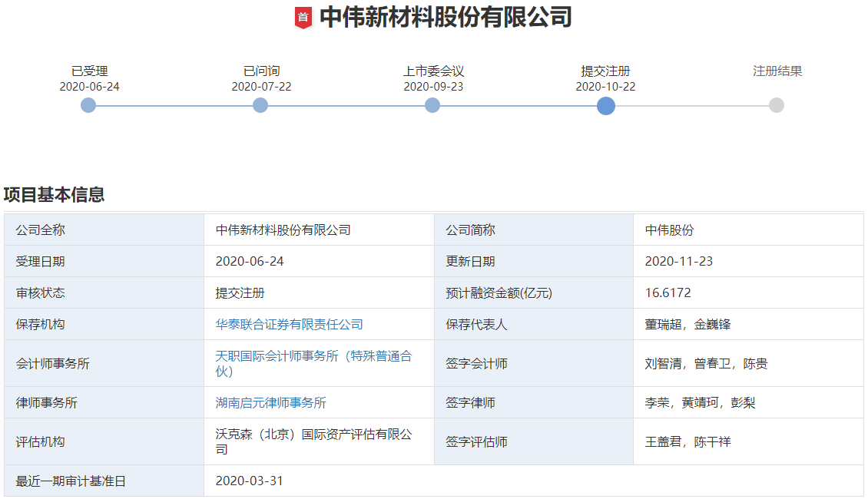Click the 上市委会议 milestone dot
Viewport: 868px width, 499px height.
[432, 105]
